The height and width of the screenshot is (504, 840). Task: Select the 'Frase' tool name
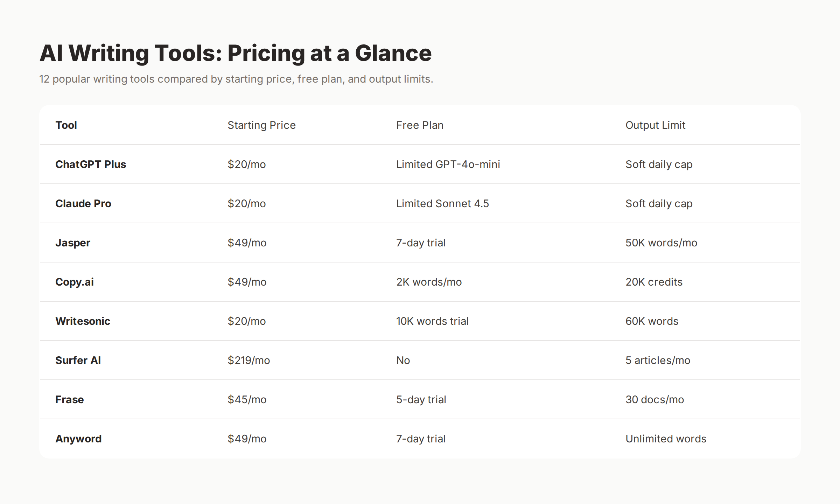[69, 399]
